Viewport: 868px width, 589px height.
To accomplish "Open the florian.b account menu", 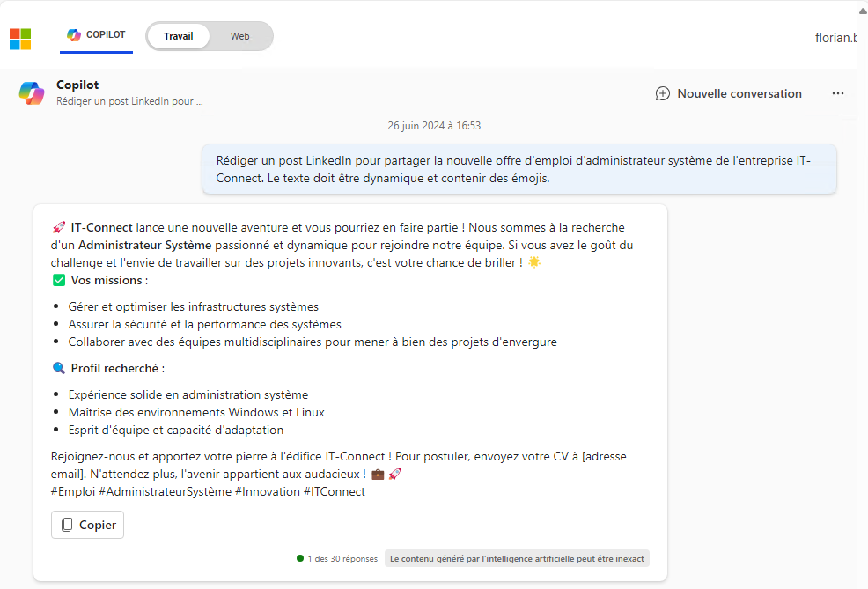I will [x=835, y=38].
